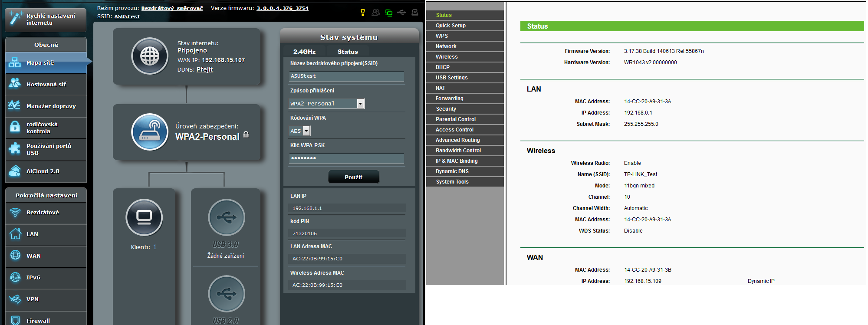The image size is (868, 325).
Task: Click the yellow exclamation notification icon
Action: pyautogui.click(x=363, y=13)
